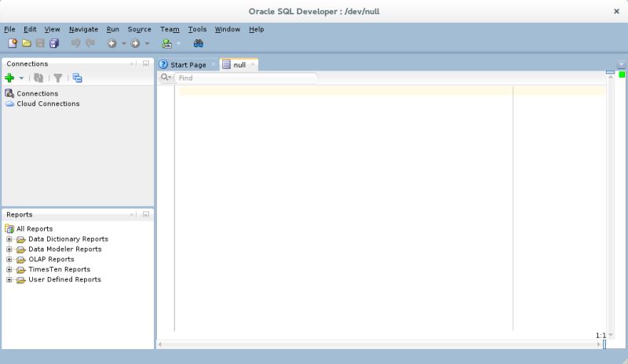The image size is (628, 364).
Task: Open the editor tab list dropdown
Action: (621, 64)
